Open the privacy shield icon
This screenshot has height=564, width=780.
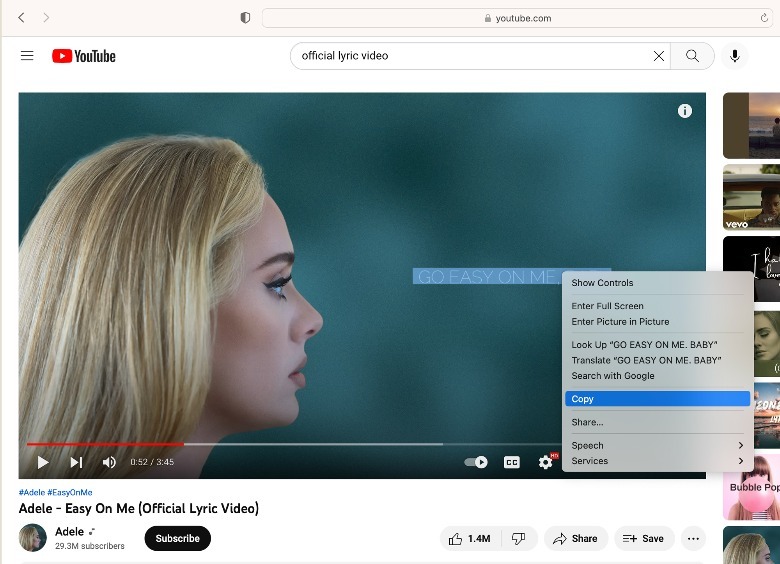tap(245, 18)
